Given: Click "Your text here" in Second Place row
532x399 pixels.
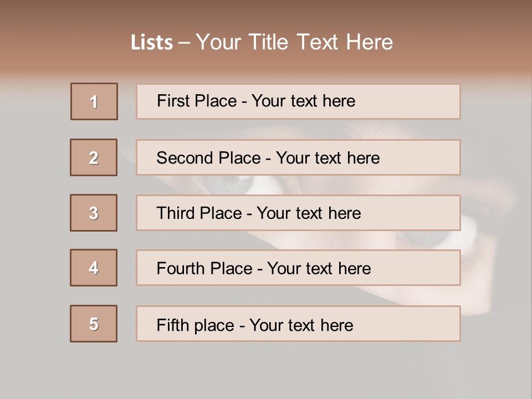Looking at the screenshot, I should tap(328, 158).
